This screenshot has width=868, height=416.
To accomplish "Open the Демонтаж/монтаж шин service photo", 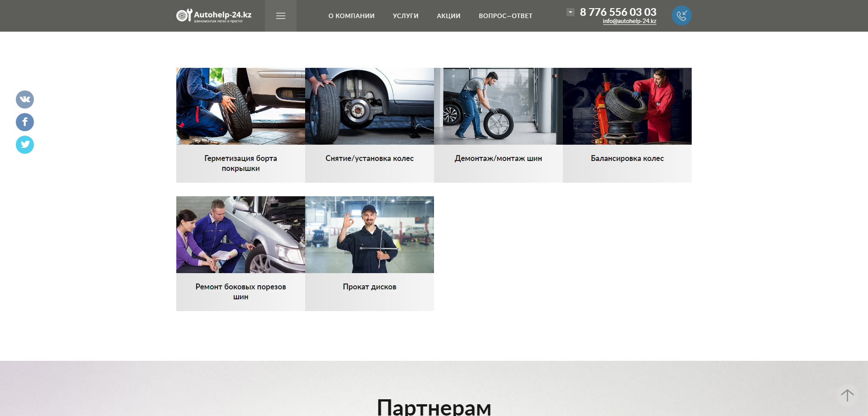I will (x=498, y=106).
